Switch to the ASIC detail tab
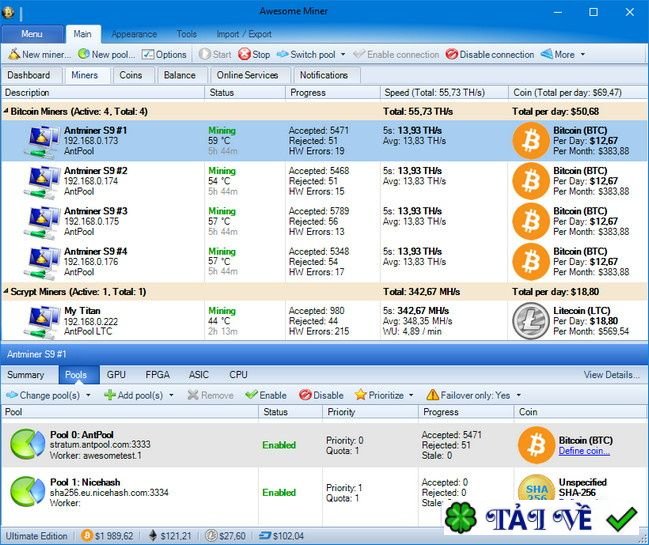This screenshot has width=649, height=545. (199, 375)
